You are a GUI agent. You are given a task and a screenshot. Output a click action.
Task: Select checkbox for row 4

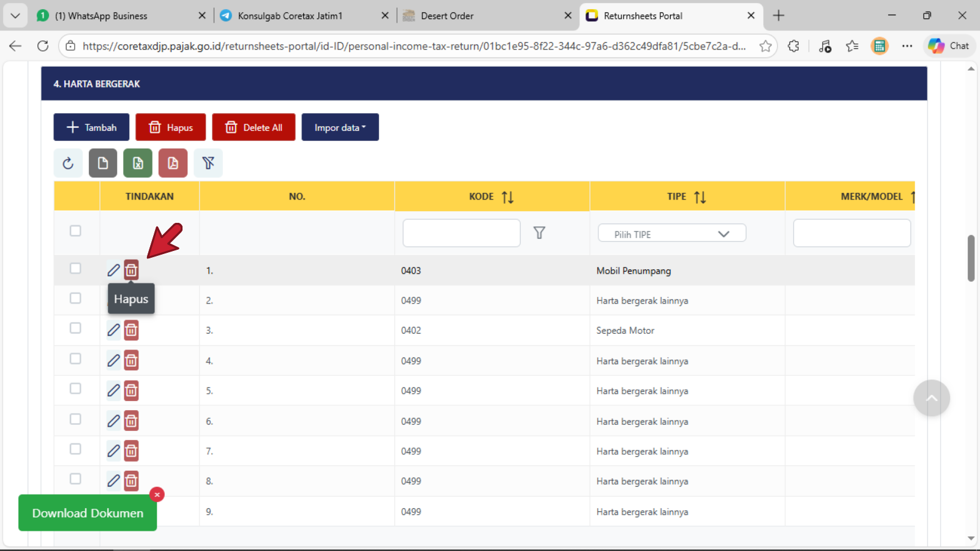coord(75,359)
